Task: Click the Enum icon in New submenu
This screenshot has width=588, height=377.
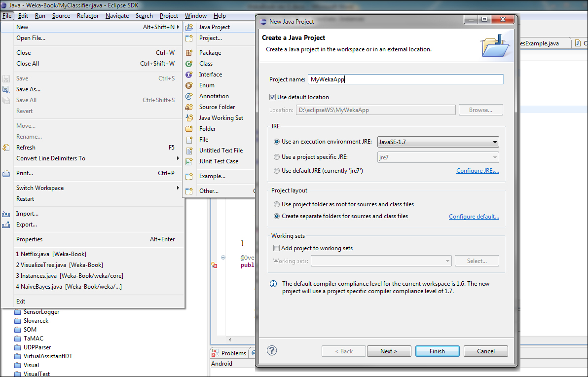Action: (x=189, y=85)
